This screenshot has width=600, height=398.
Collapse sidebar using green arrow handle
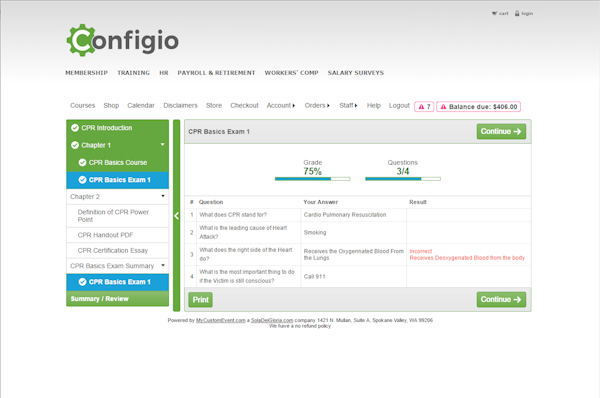[x=176, y=215]
